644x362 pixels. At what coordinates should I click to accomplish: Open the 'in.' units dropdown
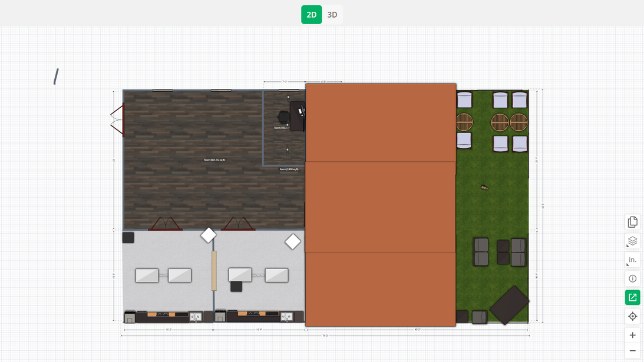632,260
